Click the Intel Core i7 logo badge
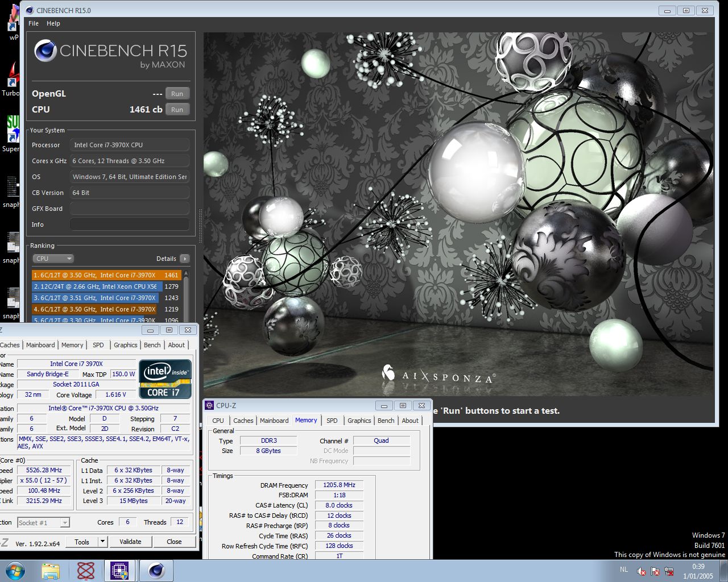728x582 pixels. (165, 379)
